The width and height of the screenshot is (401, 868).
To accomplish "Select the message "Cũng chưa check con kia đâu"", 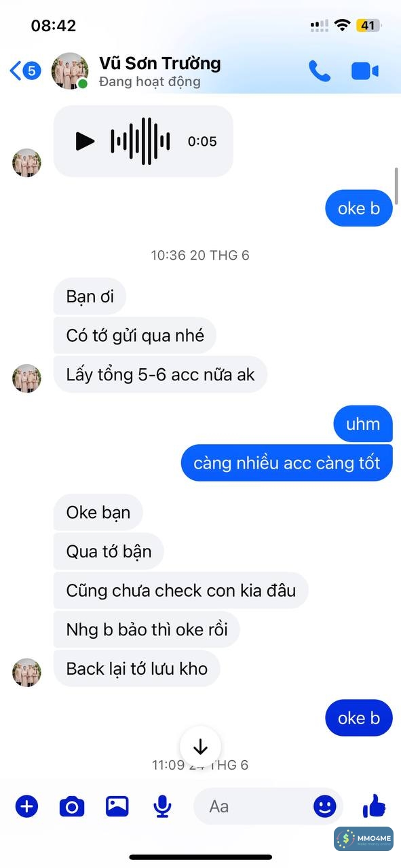I will (x=180, y=590).
